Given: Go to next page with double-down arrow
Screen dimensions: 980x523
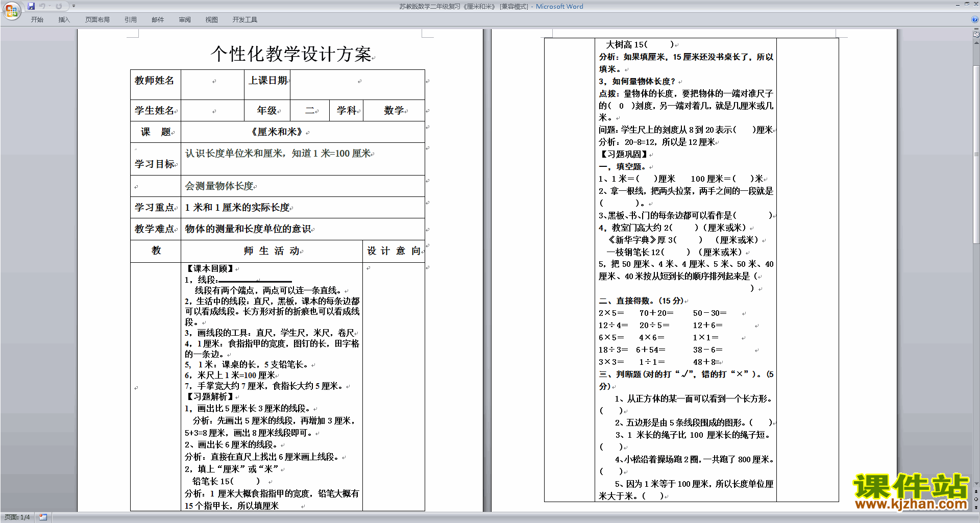Looking at the screenshot, I should click(976, 507).
